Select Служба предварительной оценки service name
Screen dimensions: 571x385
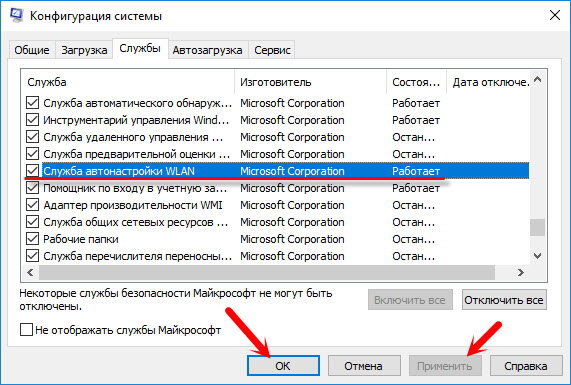(x=137, y=154)
